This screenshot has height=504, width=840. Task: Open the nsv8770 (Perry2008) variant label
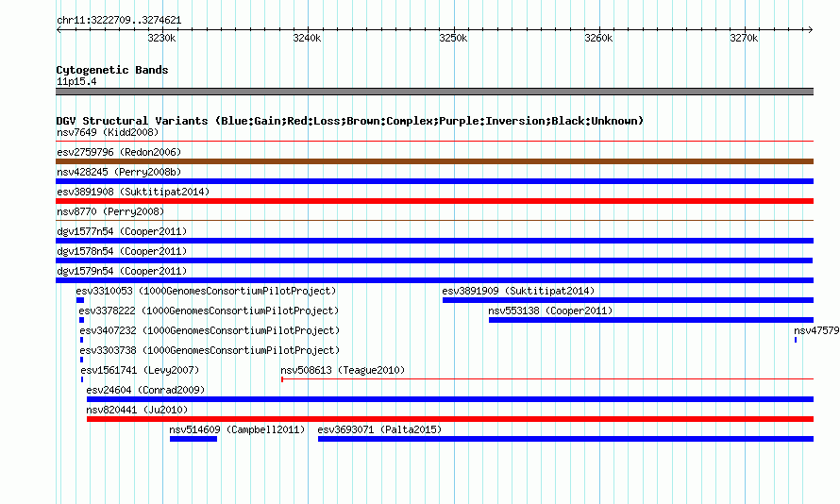[110, 211]
